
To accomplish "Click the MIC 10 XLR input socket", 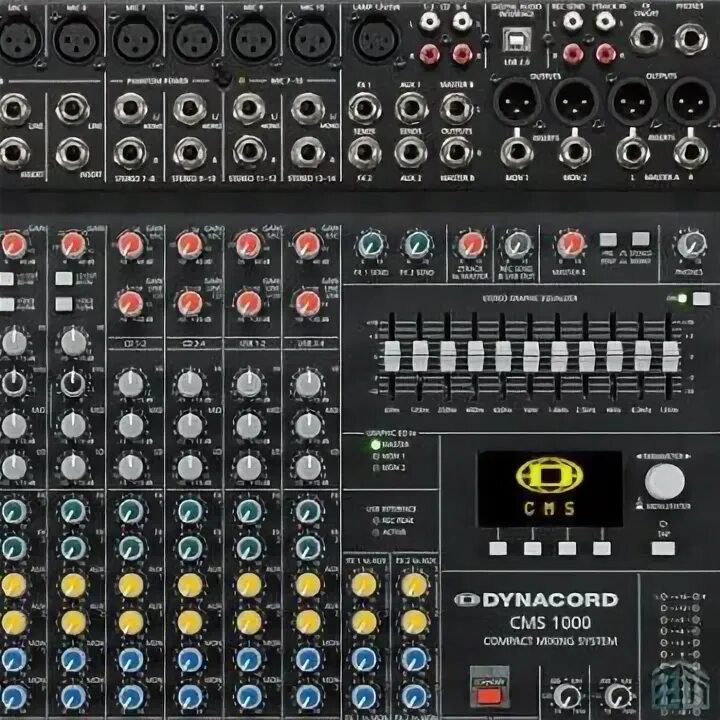I will [x=311, y=40].
